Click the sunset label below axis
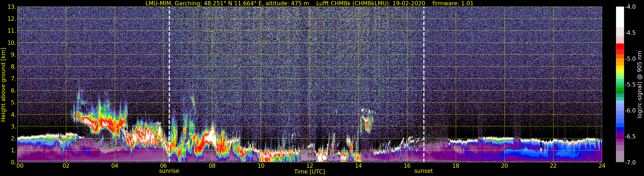This screenshot has height=176, width=644. 424,171
